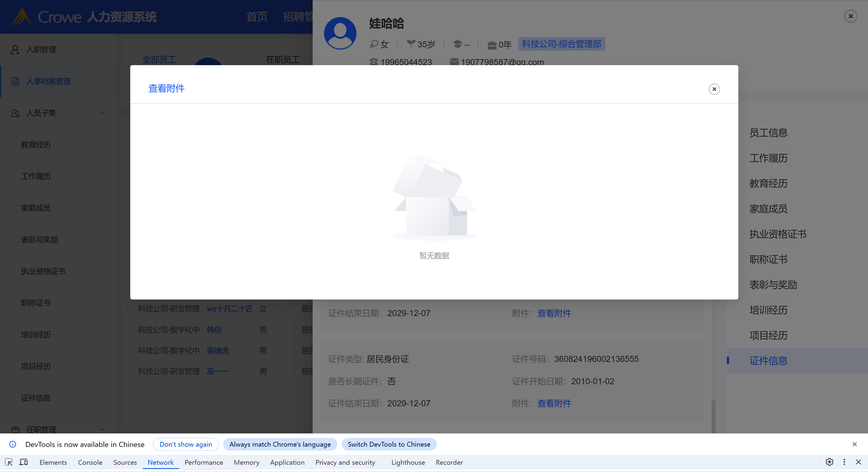Close the employee detail drawer
868x472 pixels.
851,16
